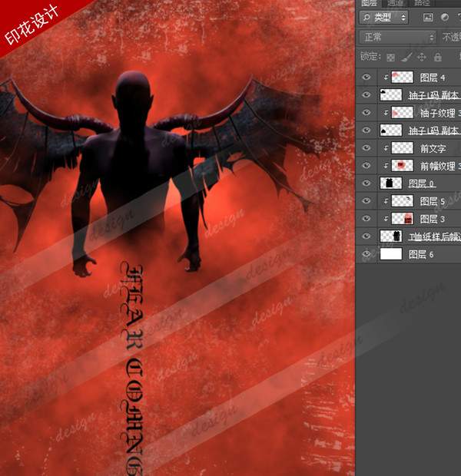Hide the 图层 6 layer
Image resolution: width=461 pixels, height=476 pixels.
pos(366,253)
